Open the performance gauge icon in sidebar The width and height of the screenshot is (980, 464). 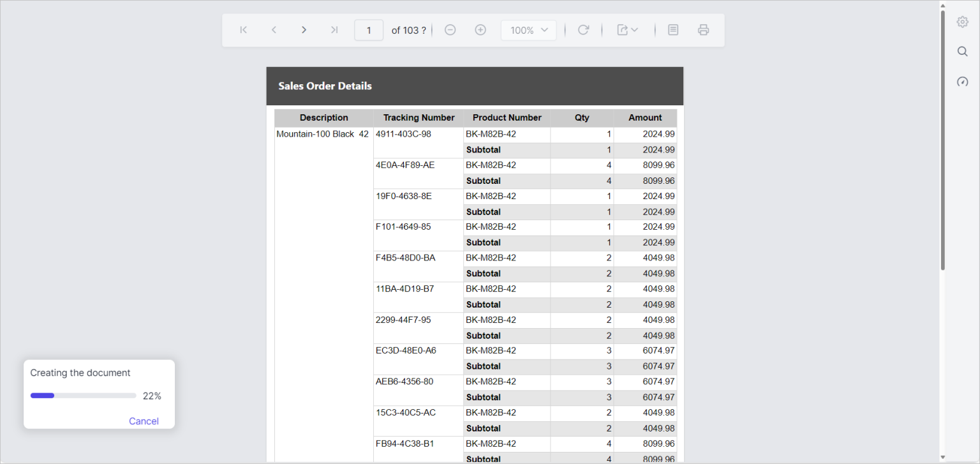click(x=963, y=82)
